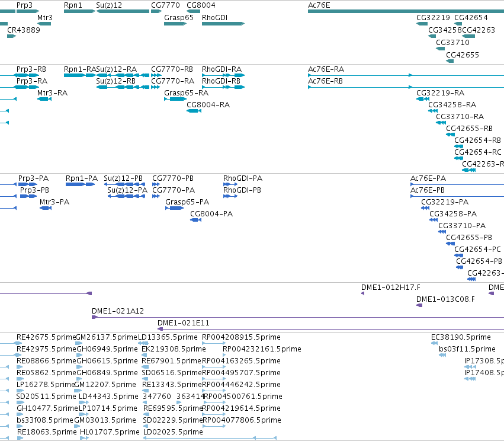The width and height of the screenshot is (504, 441).
Task: Click the RhoGDI gene bar
Action: tap(223, 24)
